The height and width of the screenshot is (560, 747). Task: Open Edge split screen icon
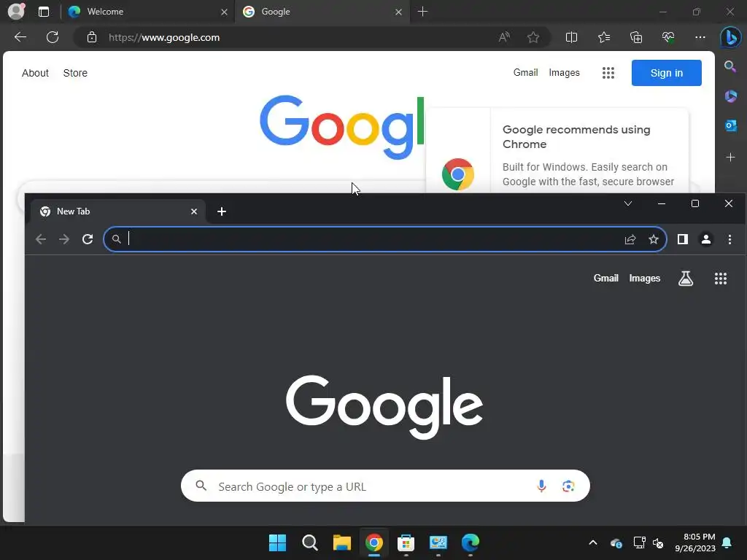coord(571,37)
